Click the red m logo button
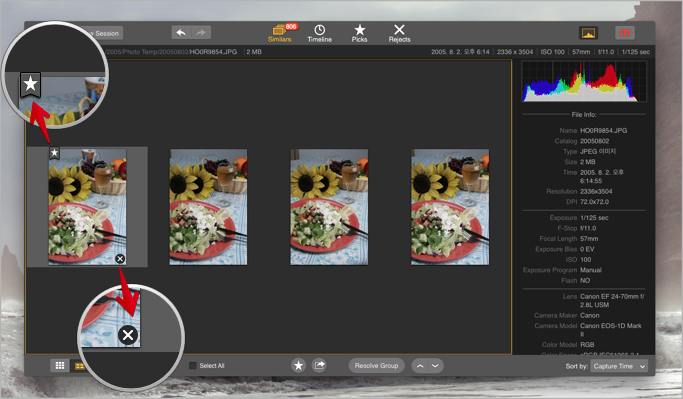This screenshot has height=399, width=683. click(x=625, y=33)
